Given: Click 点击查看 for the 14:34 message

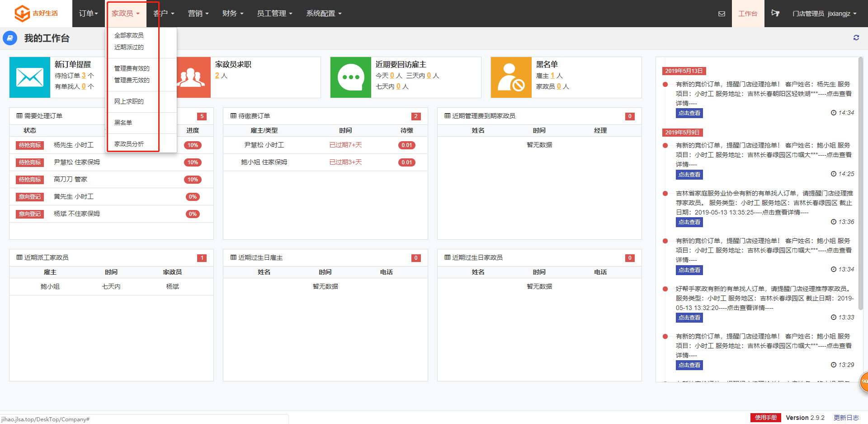Looking at the screenshot, I should coord(689,113).
